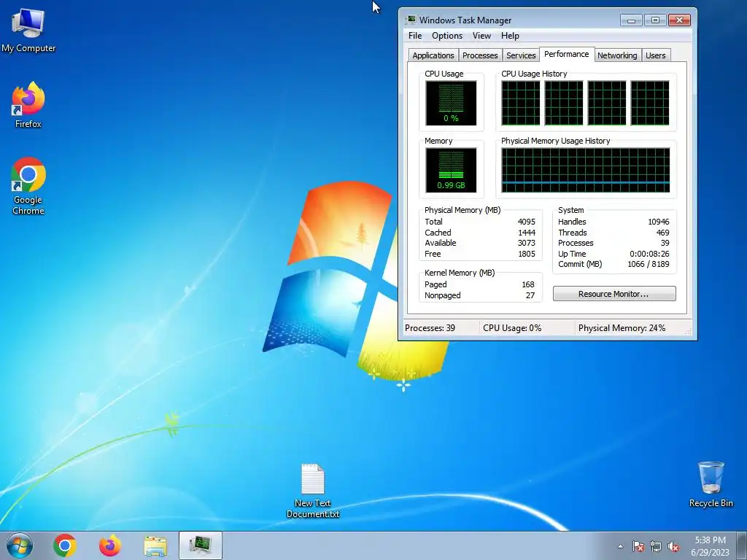
Task: Click the Threads value 469
Action: coord(662,233)
